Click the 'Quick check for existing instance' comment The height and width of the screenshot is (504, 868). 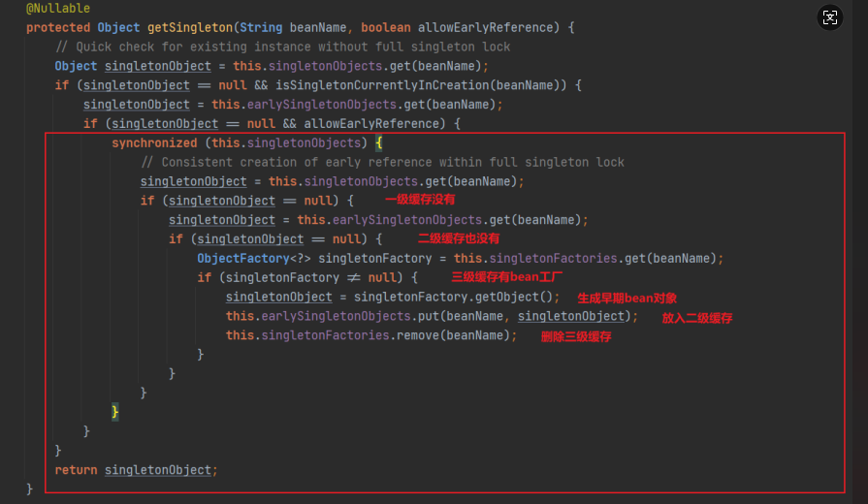(282, 47)
